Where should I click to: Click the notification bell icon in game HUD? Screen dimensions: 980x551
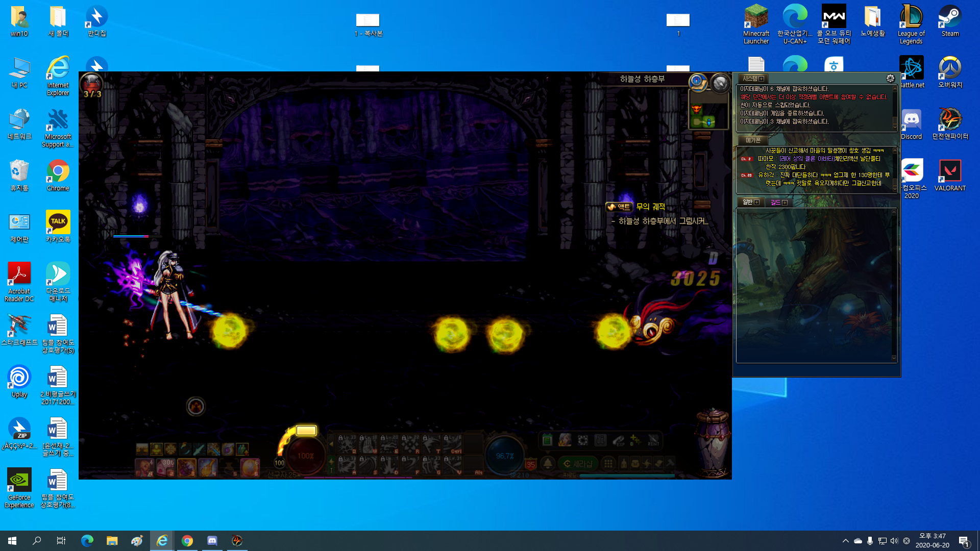pyautogui.click(x=548, y=463)
